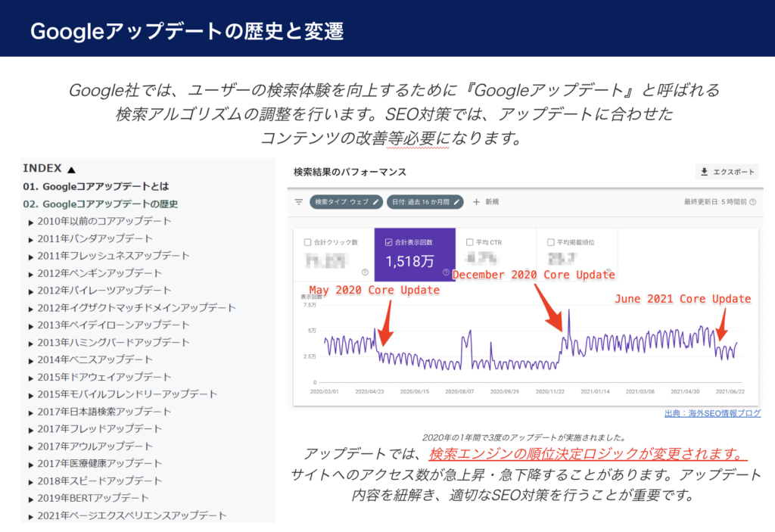Click the 日付: 過去16か月間 filter chip
The height and width of the screenshot is (532, 775).
[x=425, y=202]
